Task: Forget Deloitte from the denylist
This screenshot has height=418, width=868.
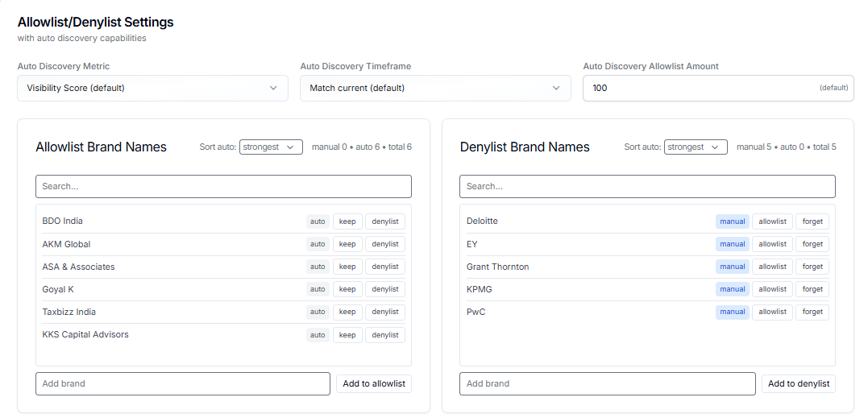Action: click(812, 221)
